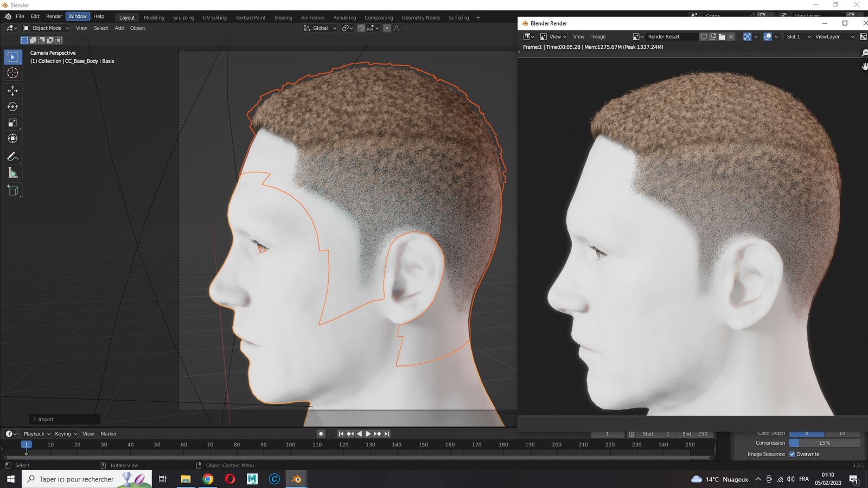Click zoom magnifier in render window
The image size is (868, 488).
point(864,53)
